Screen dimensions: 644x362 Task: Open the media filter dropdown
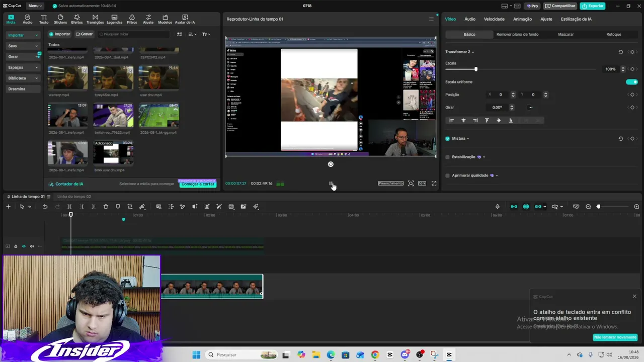coord(206,34)
